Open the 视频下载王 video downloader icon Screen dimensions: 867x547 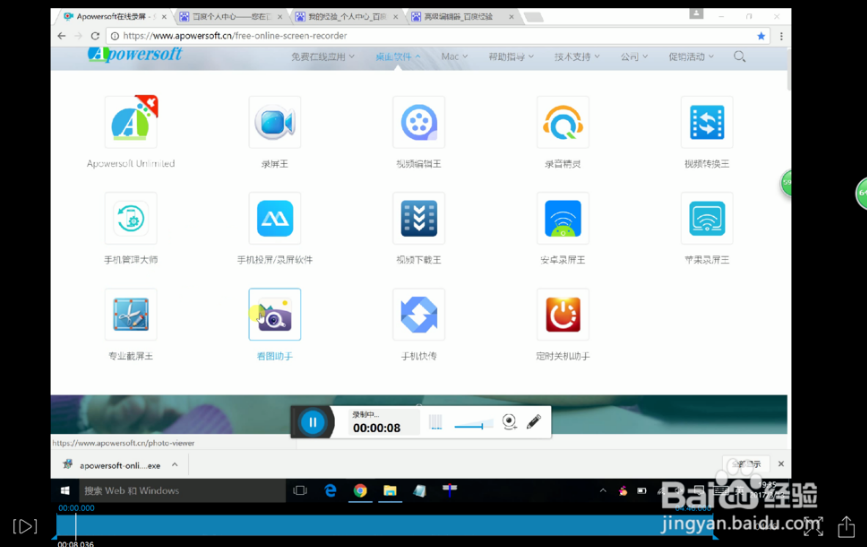click(419, 218)
